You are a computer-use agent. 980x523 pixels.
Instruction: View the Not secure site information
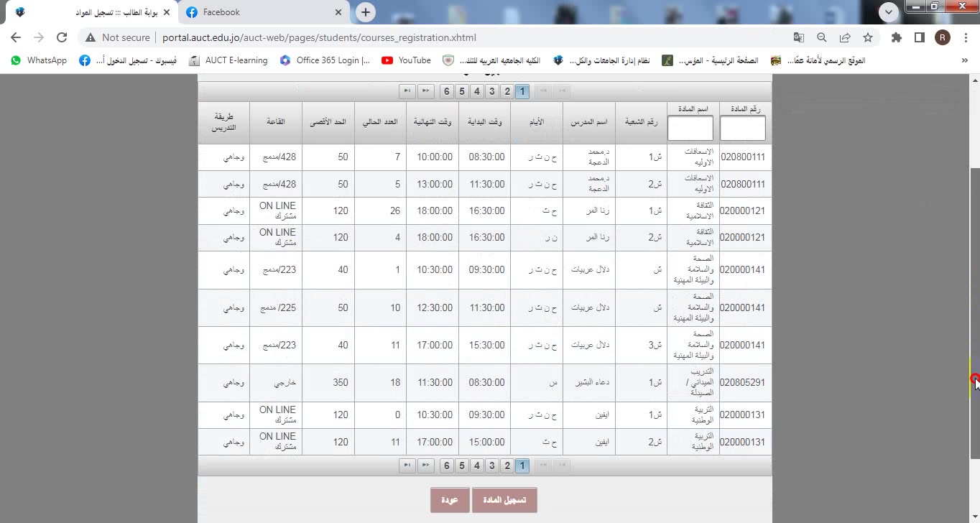pos(118,37)
